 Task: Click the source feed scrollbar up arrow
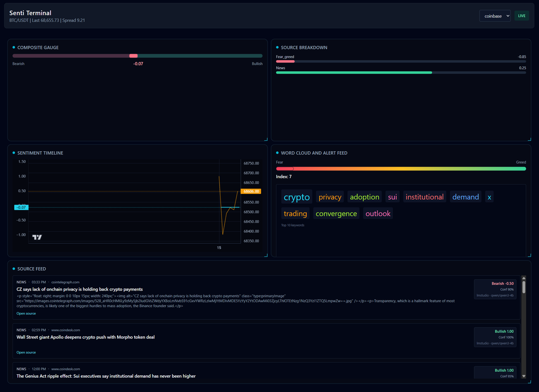point(523,278)
